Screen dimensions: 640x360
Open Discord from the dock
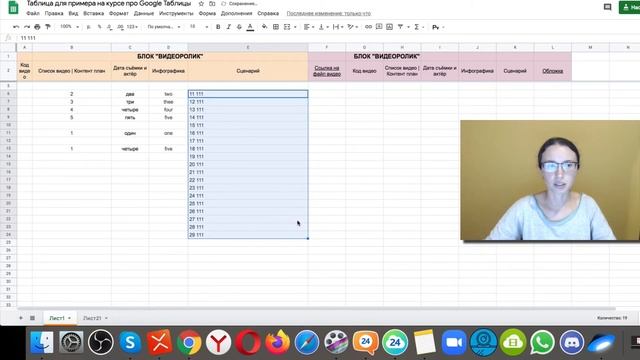click(x=571, y=342)
